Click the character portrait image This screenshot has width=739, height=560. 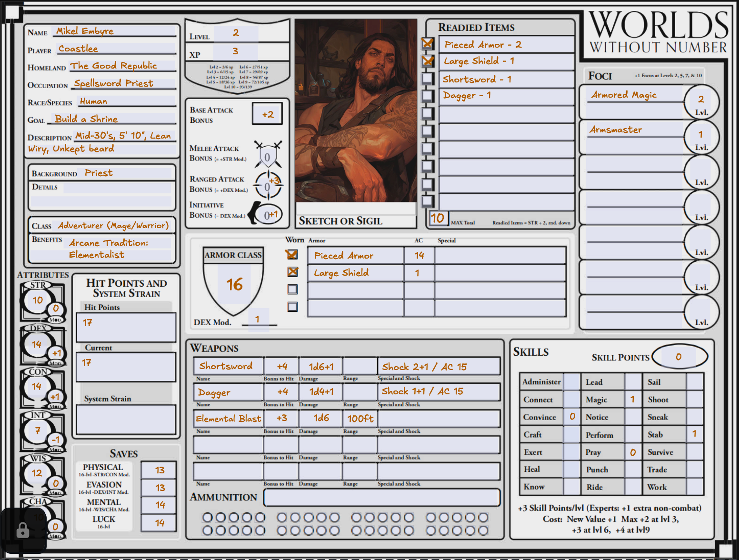point(356,110)
